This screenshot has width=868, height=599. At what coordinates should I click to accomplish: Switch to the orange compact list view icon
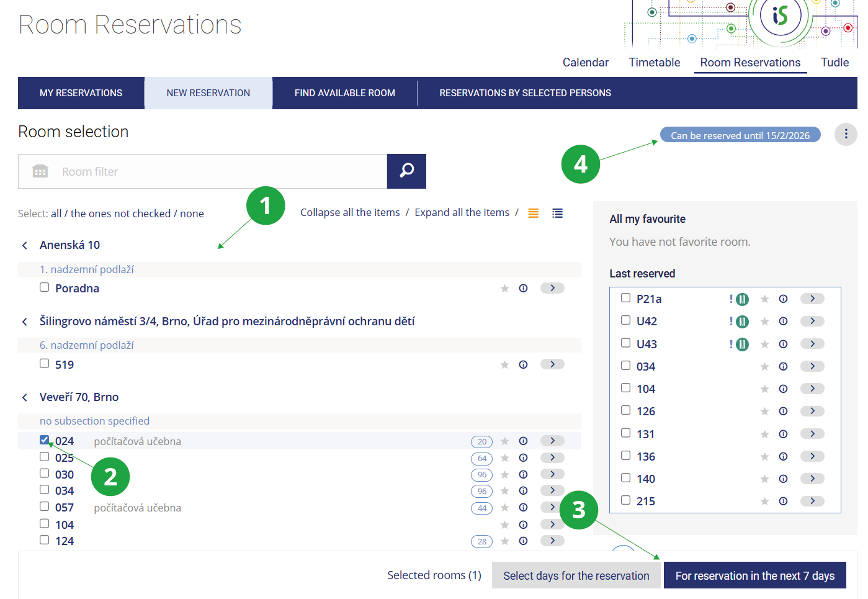click(x=533, y=213)
